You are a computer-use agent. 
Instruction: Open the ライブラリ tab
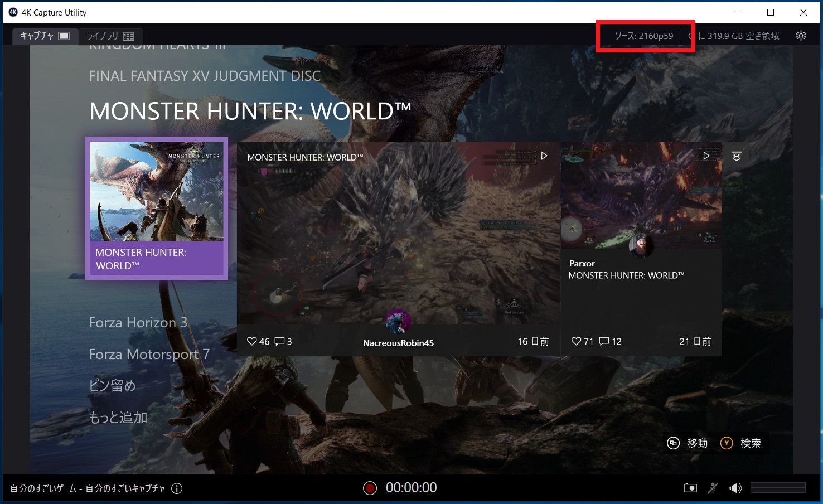[110, 36]
